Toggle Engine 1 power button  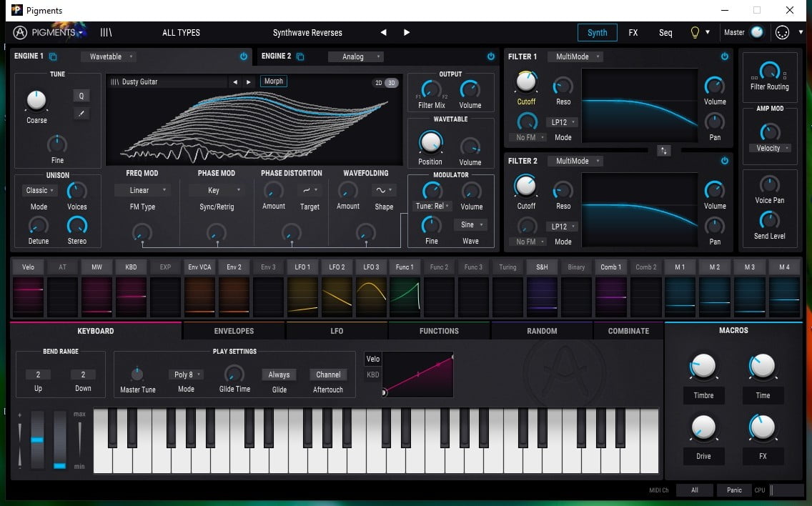(244, 56)
